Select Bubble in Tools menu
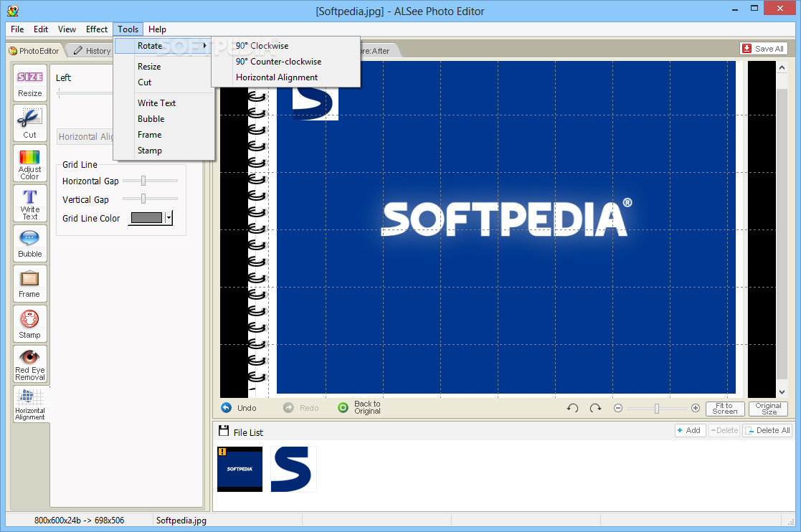 [163, 119]
